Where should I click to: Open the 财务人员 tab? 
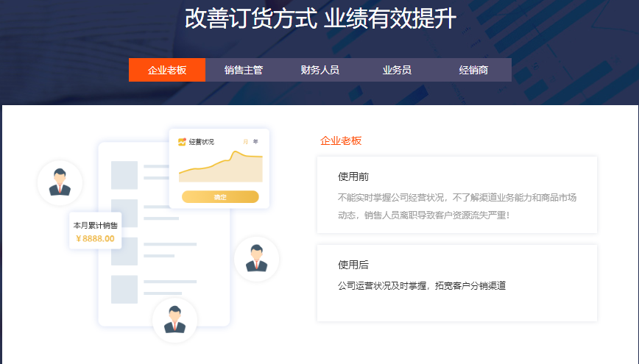click(x=320, y=70)
